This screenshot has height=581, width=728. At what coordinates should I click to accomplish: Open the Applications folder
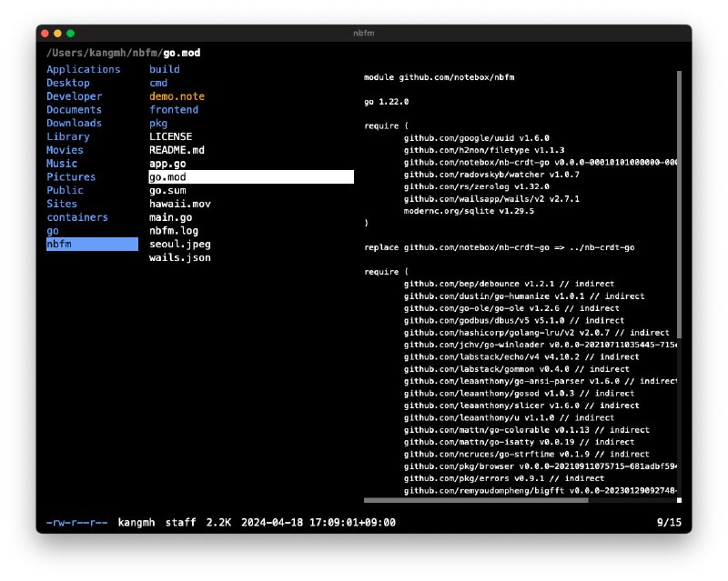click(83, 69)
